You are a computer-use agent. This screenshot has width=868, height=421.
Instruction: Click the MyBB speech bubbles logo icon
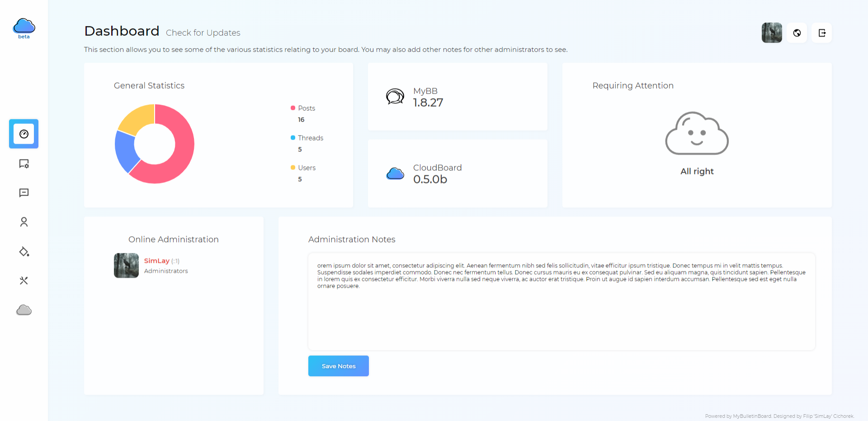point(395,97)
